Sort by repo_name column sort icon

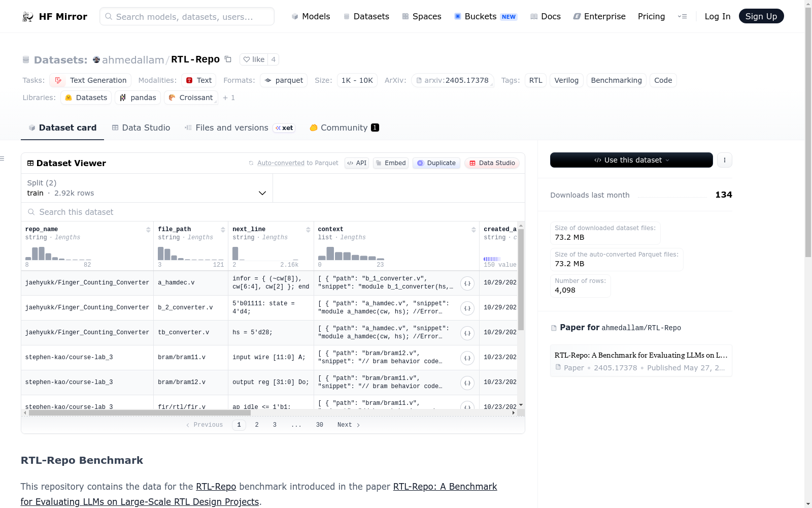tap(148, 230)
